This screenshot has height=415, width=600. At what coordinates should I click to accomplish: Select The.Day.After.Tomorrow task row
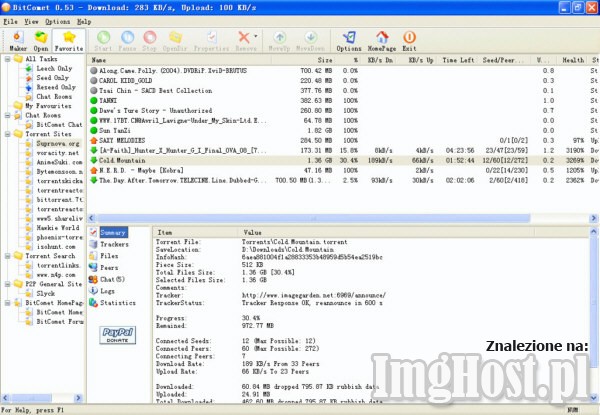[x=344, y=180]
